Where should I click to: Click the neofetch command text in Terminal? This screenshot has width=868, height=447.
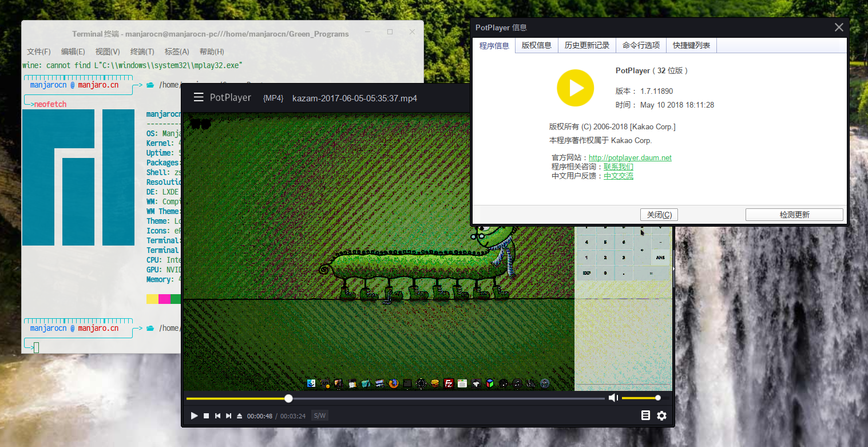(50, 104)
